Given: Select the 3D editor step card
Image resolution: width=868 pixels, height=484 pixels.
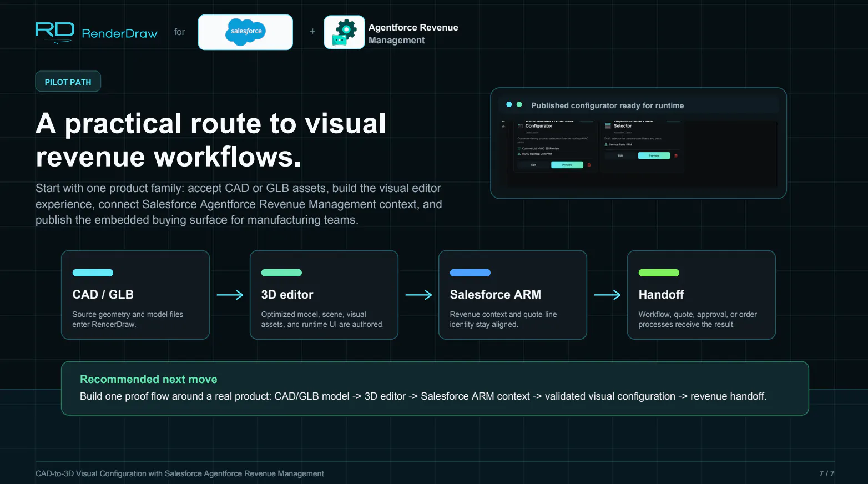Looking at the screenshot, I should 324,295.
